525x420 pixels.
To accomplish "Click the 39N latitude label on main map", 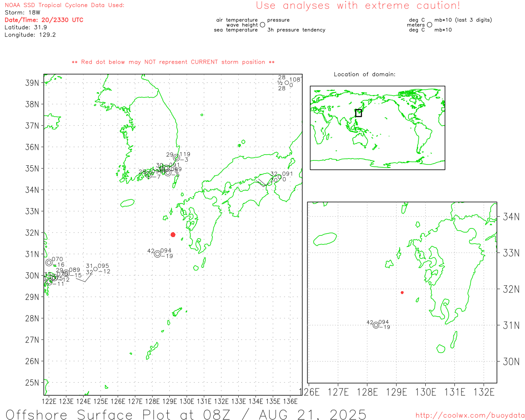I will click(32, 83).
